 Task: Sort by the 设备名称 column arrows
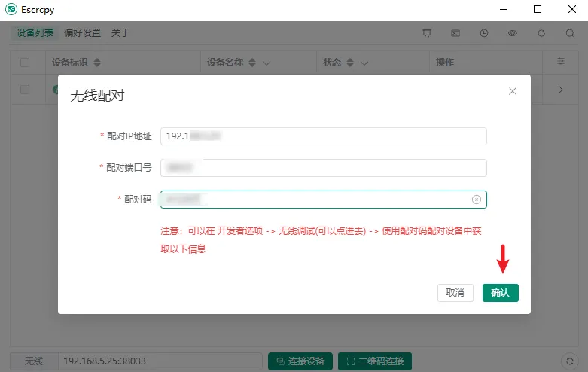point(252,63)
